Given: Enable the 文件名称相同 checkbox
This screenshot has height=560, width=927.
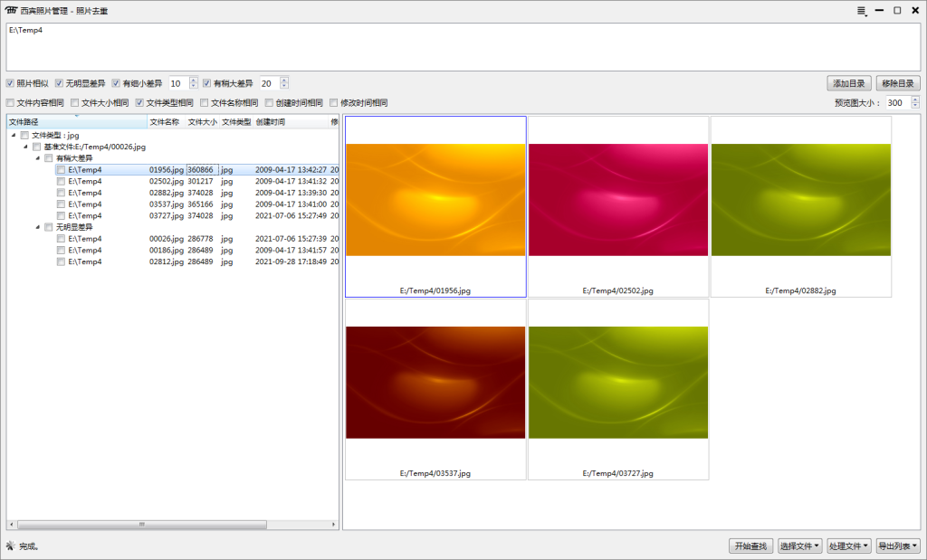Looking at the screenshot, I should [x=205, y=103].
